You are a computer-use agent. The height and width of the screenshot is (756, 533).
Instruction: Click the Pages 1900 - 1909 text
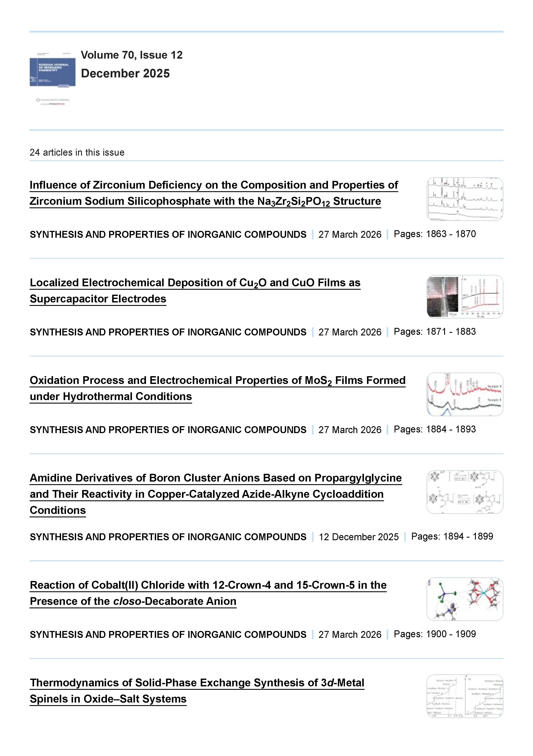tap(435, 634)
